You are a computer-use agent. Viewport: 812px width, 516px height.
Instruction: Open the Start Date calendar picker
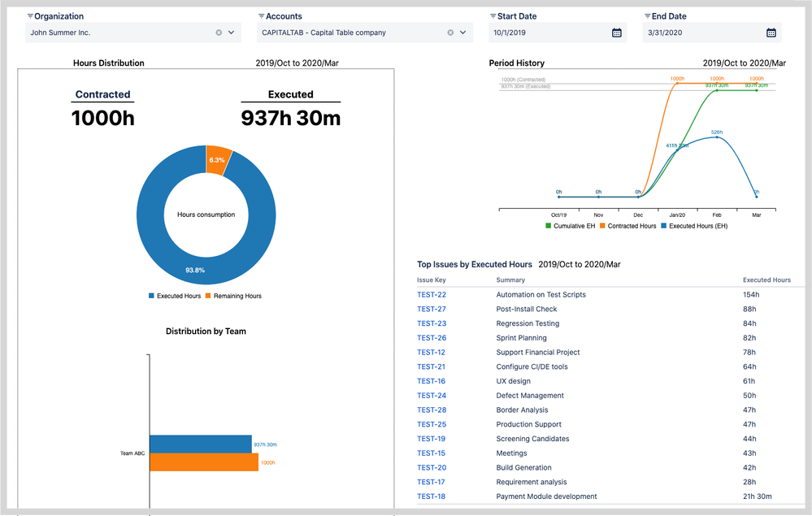(x=616, y=33)
